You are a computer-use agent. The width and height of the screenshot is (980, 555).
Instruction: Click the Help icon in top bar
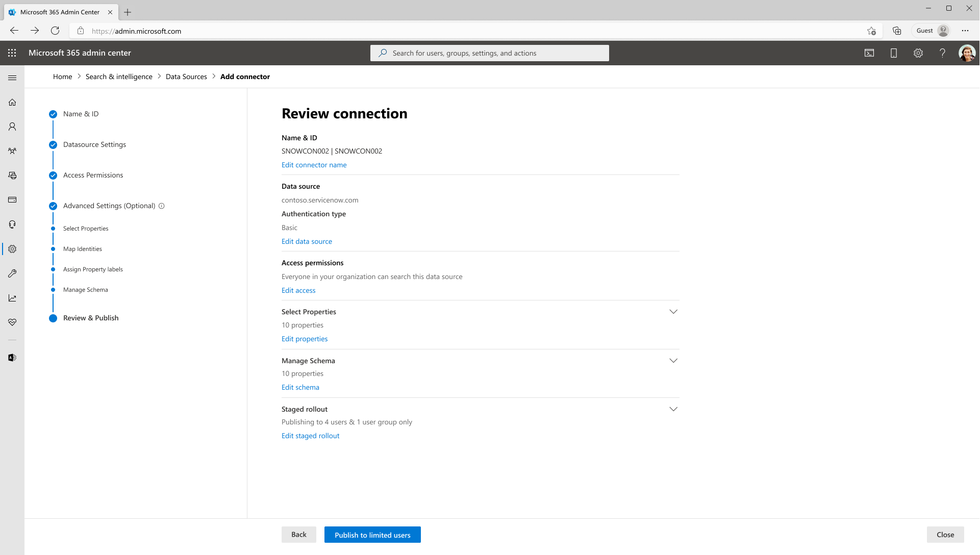pyautogui.click(x=942, y=53)
